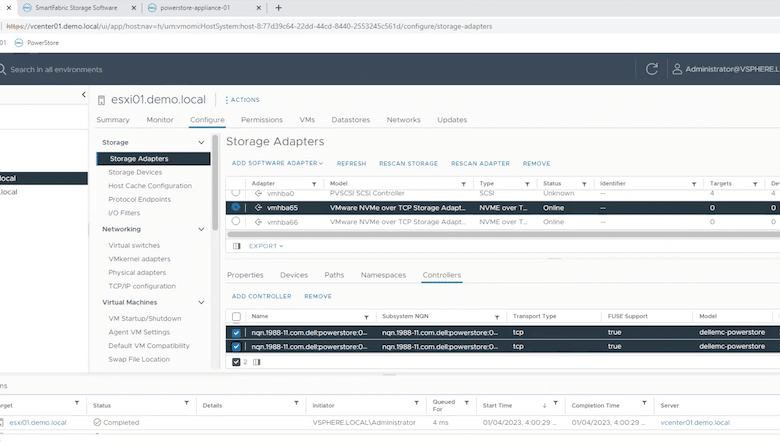Click the vmhba66 adapter icon
780x444 pixels.
click(258, 222)
